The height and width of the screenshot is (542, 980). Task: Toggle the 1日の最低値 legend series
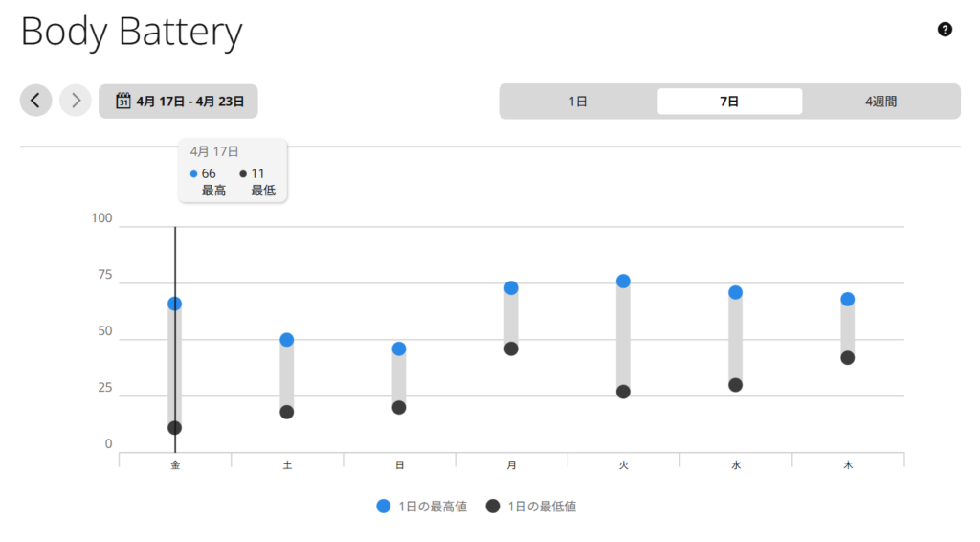(x=531, y=507)
